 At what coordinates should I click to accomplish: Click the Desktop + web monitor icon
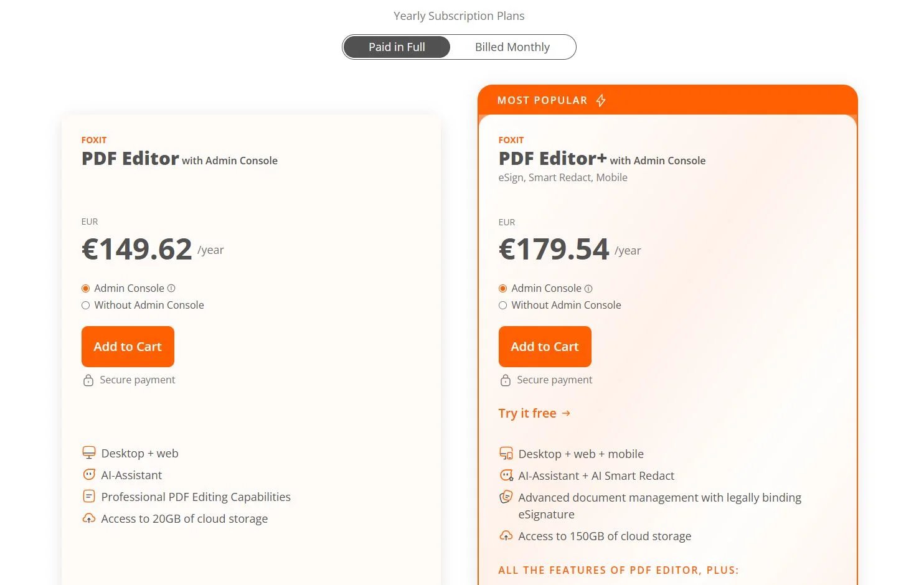point(89,453)
